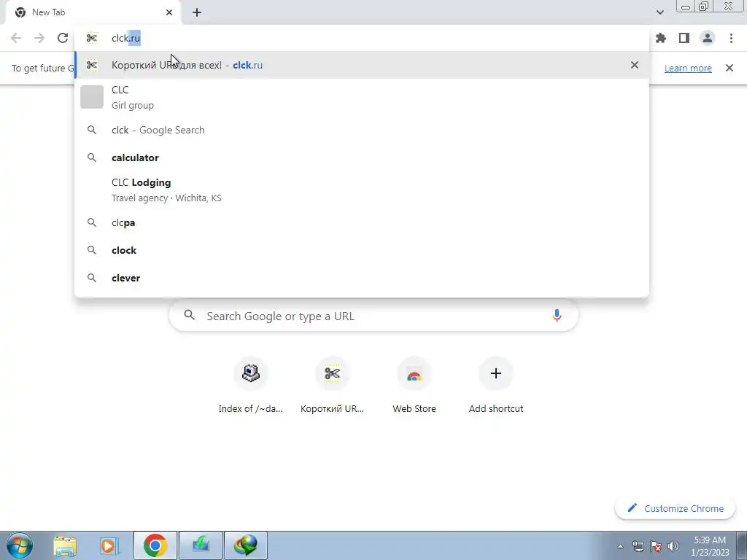Choose the CLC Girl group suggestion
This screenshot has height=560, width=747.
point(362,97)
